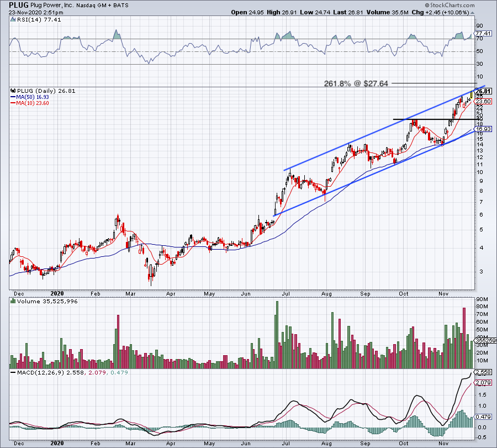Click the Plug Power, Inc. company name
Screen dimensions: 497x448
point(52,6)
